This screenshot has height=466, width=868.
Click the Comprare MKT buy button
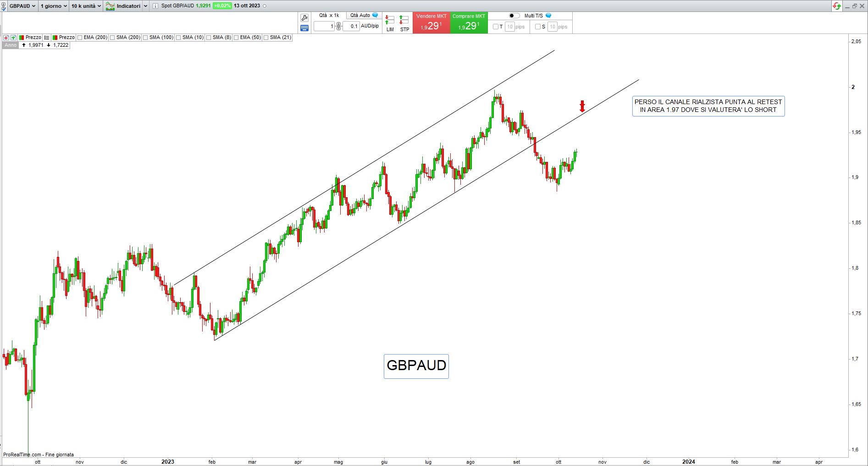coord(469,23)
